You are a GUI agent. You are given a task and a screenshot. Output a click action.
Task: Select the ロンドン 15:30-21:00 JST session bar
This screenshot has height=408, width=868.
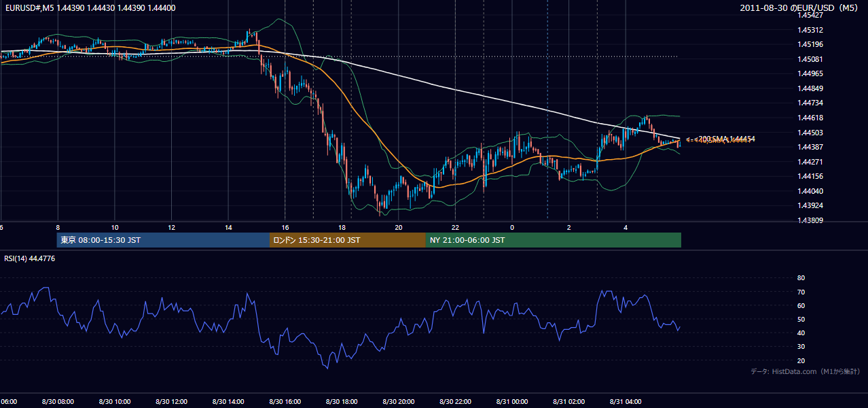(x=348, y=240)
